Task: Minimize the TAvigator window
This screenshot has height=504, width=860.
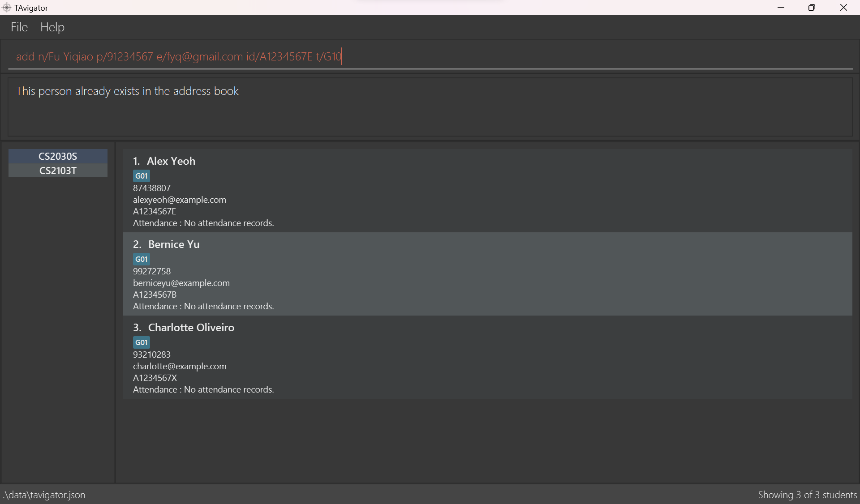Action: (781, 8)
